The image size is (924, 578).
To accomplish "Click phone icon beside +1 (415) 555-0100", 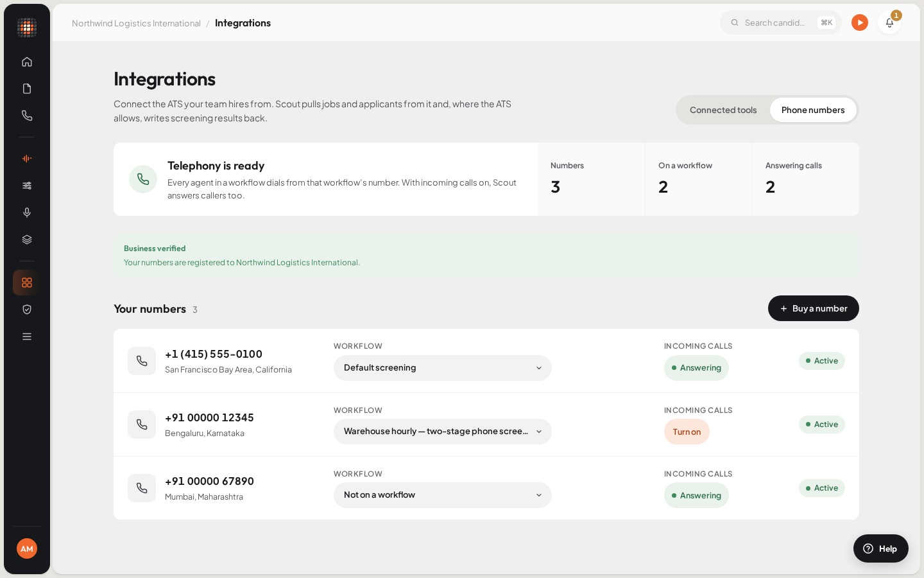I will pyautogui.click(x=142, y=361).
